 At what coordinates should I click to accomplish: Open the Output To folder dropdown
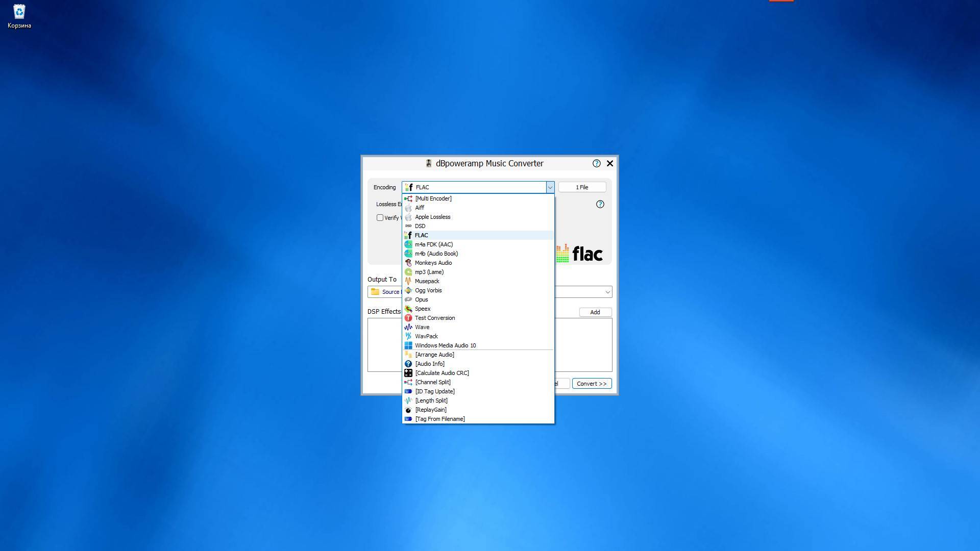(607, 292)
